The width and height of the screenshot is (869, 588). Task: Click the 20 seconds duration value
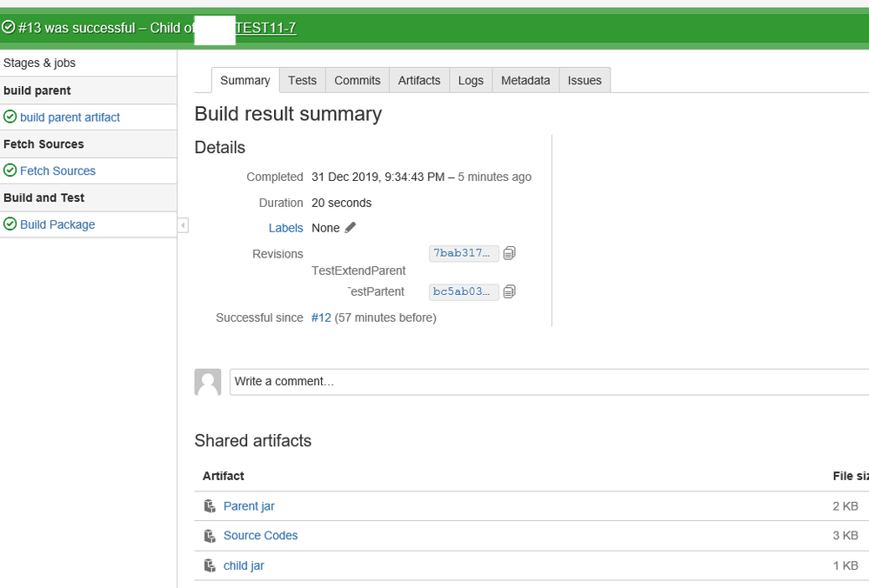coord(341,203)
